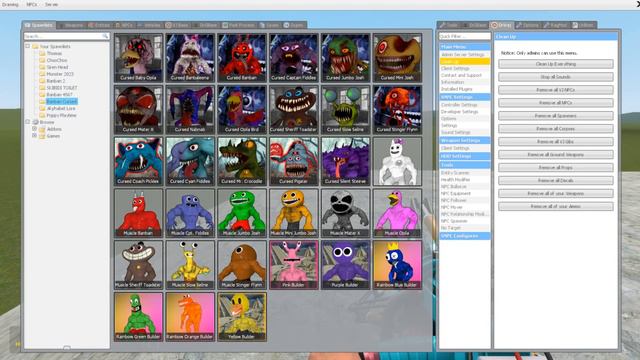This screenshot has height=360, width=640.
Task: Open the ChooChoo spawnlist folder
Action: tap(57, 60)
